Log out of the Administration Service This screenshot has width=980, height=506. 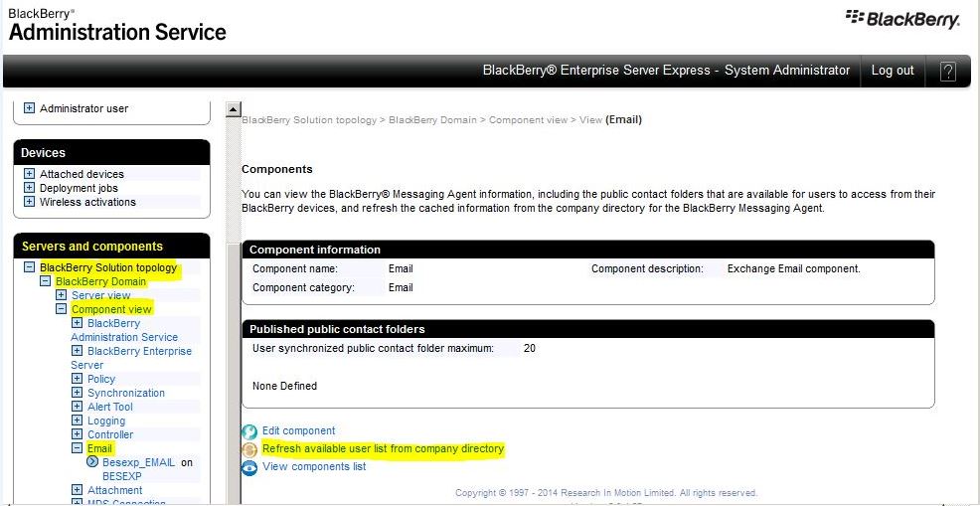[893, 70]
